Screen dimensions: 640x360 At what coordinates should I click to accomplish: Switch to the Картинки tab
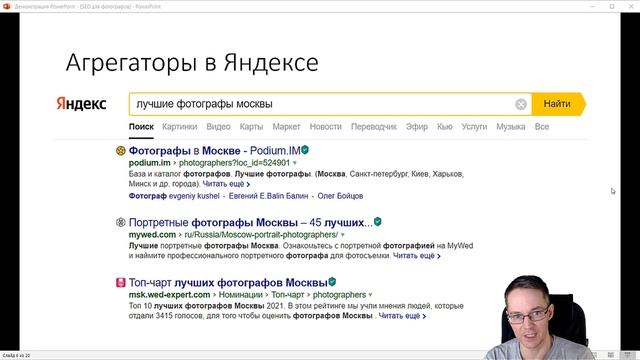180,127
